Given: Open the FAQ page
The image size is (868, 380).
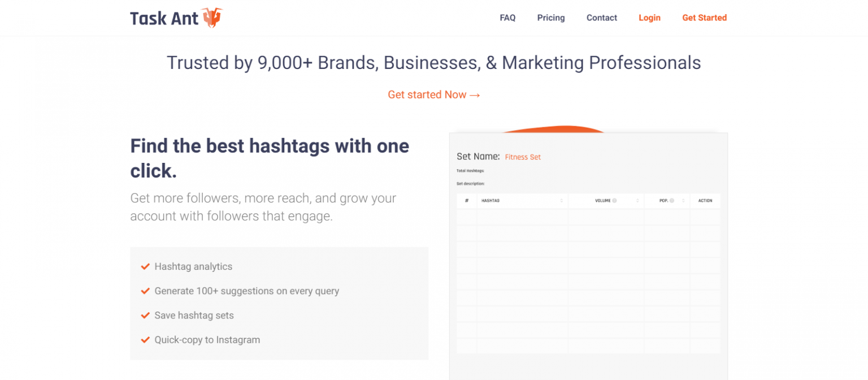Looking at the screenshot, I should pyautogui.click(x=507, y=18).
